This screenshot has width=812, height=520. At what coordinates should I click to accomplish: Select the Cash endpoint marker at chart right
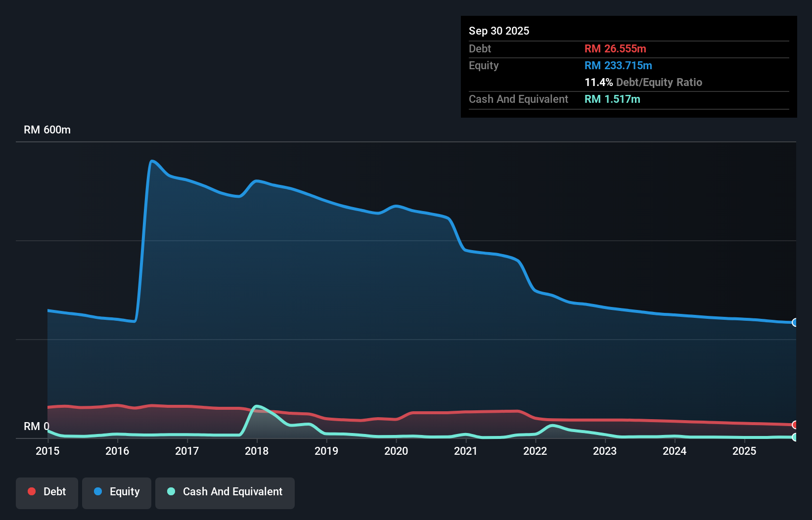(795, 437)
